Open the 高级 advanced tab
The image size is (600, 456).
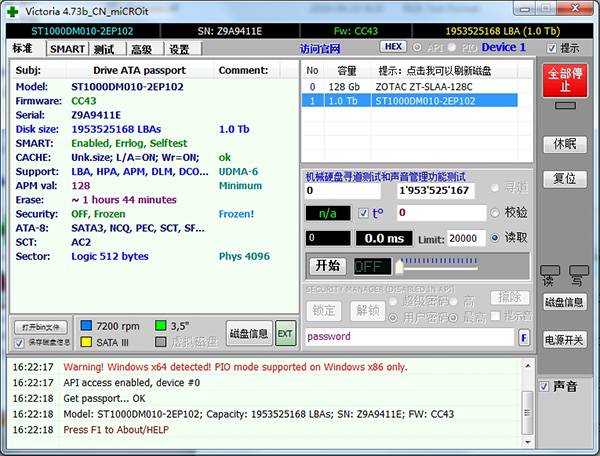coord(141,49)
